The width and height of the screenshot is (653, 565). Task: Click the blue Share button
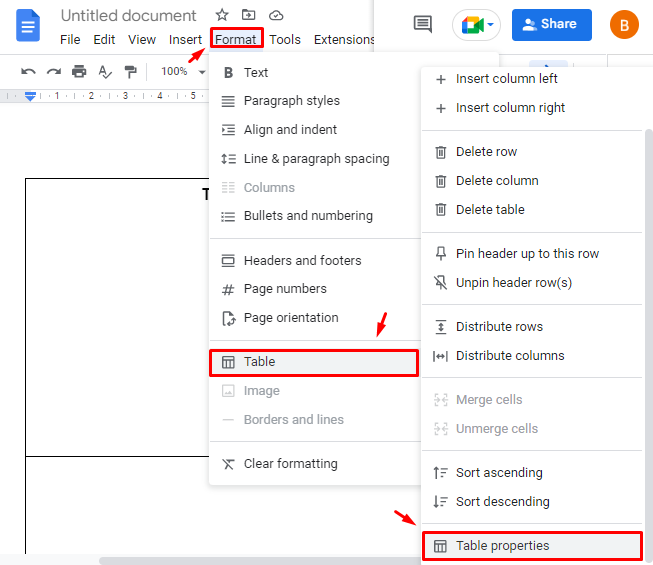(x=551, y=25)
